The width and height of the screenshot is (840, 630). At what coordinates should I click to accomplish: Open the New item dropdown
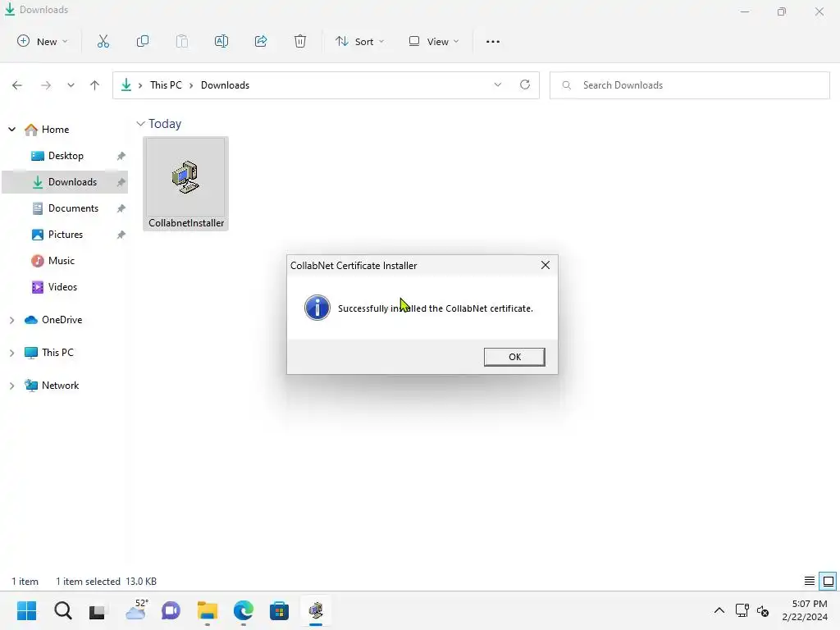pyautogui.click(x=43, y=41)
